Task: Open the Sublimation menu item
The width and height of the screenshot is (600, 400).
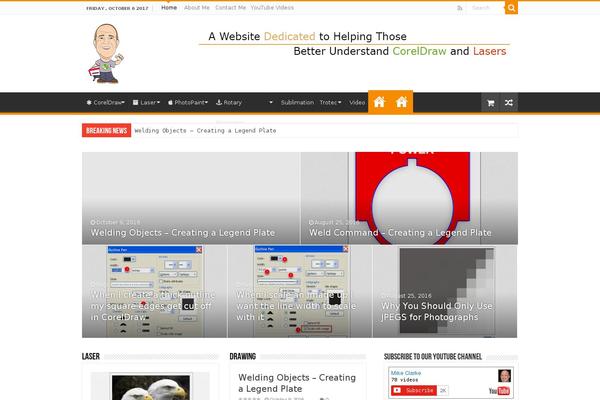Action: coord(297,103)
